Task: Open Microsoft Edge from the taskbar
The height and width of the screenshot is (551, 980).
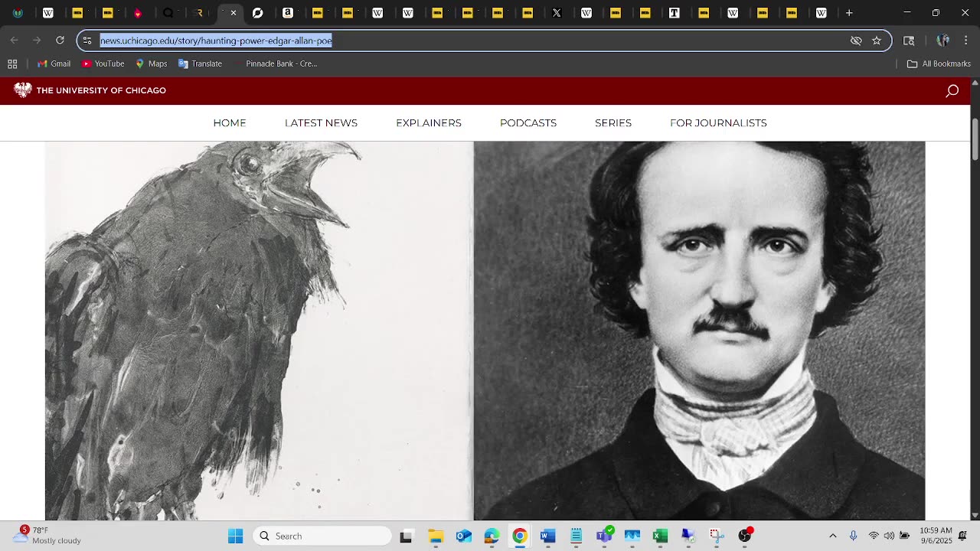Action: coord(492,536)
